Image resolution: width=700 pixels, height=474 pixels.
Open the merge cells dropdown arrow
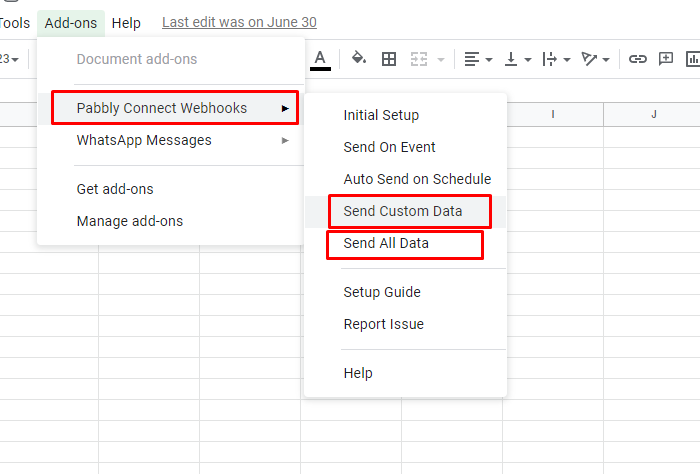point(441,59)
